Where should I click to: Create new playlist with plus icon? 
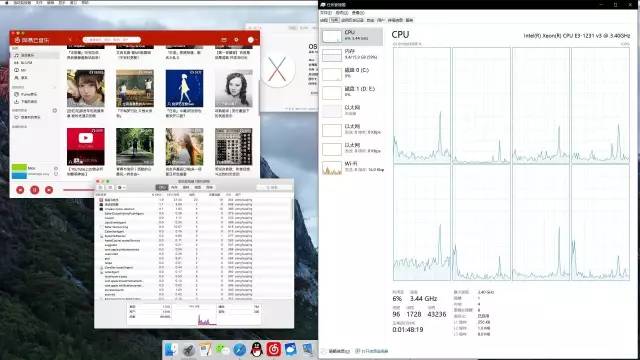pos(55,111)
